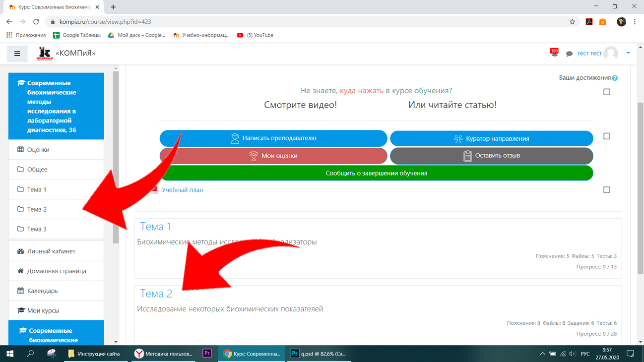Open Windows taskbar search

(x=30, y=354)
